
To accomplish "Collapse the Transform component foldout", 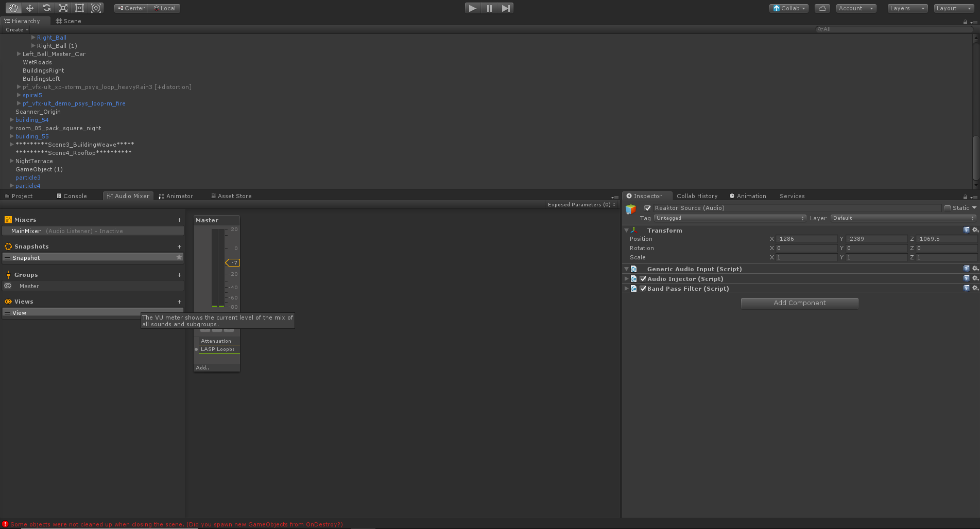I will [x=626, y=230].
